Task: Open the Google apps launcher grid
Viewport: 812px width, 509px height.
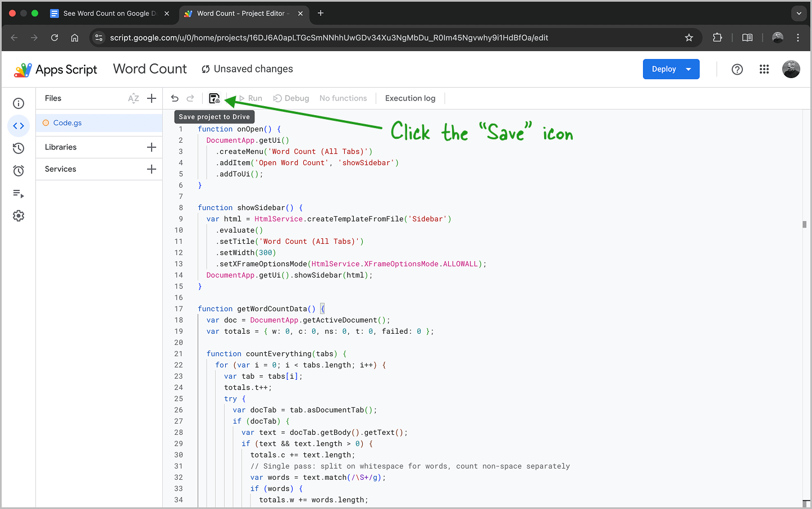Action: coord(764,69)
